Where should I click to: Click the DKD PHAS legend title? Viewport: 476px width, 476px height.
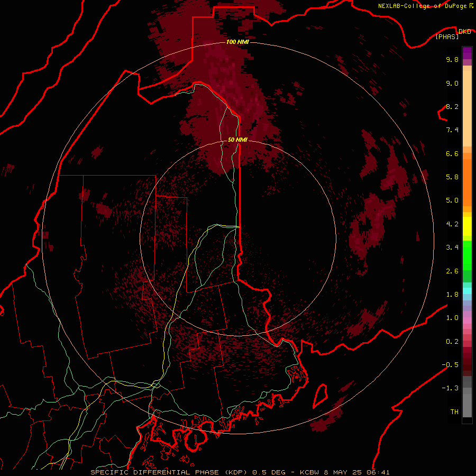(454, 34)
